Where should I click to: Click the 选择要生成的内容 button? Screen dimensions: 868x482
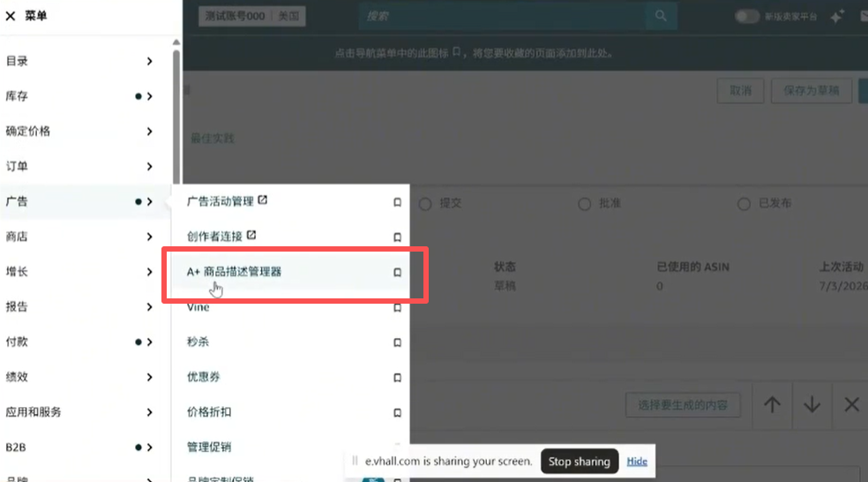click(683, 405)
